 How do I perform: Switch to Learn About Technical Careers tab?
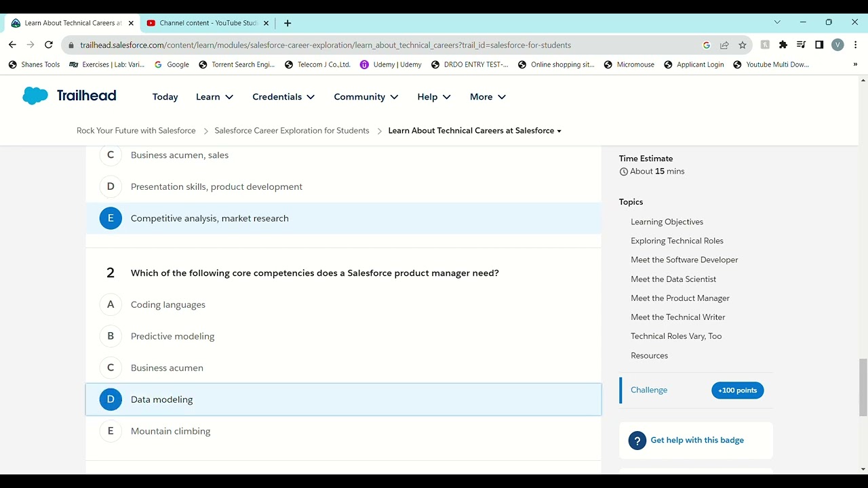(x=72, y=23)
